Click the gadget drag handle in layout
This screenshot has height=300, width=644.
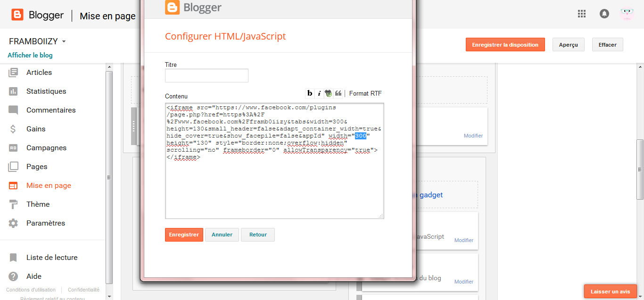tap(134, 126)
